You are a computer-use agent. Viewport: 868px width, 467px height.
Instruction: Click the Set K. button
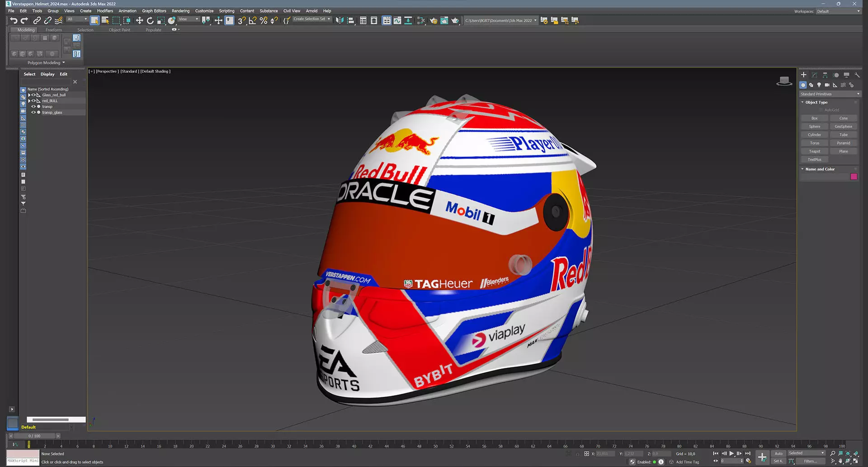coord(778,461)
